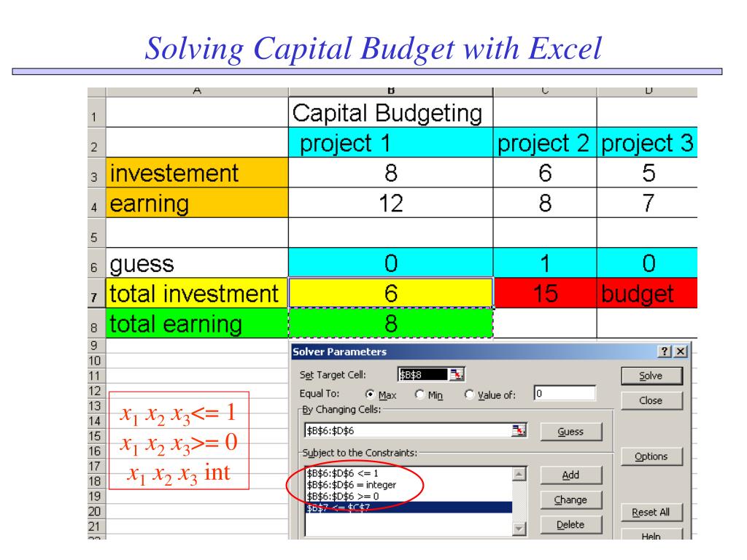
Task: Click the red budget amount 15 cell
Action: point(545,293)
